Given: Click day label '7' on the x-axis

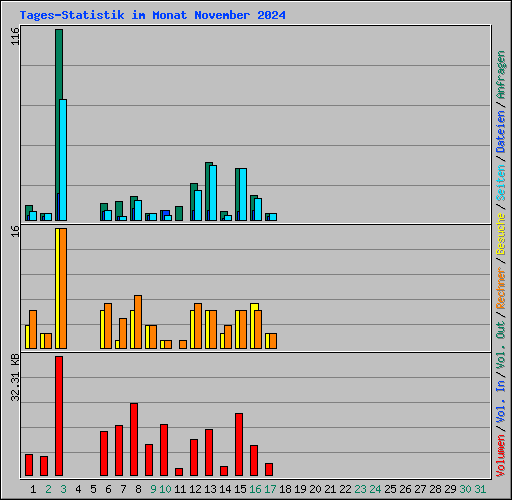Looking at the screenshot, I should 123,489.
